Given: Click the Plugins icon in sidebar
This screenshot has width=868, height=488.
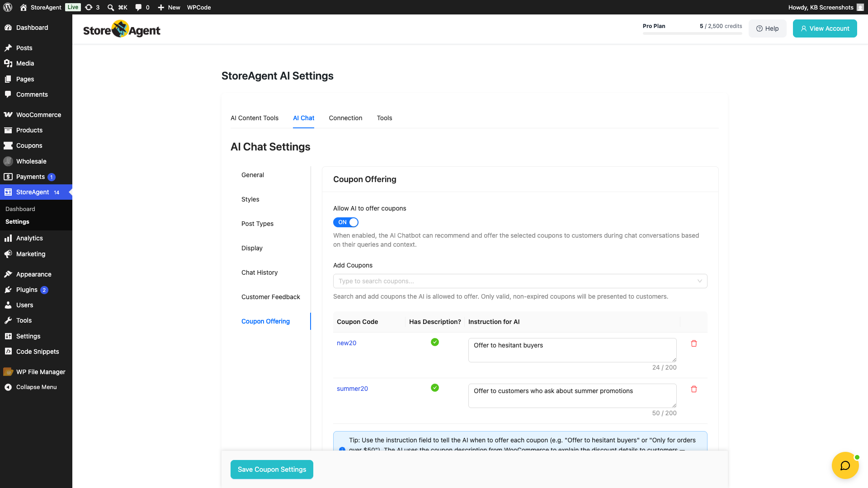Looking at the screenshot, I should [8, 290].
